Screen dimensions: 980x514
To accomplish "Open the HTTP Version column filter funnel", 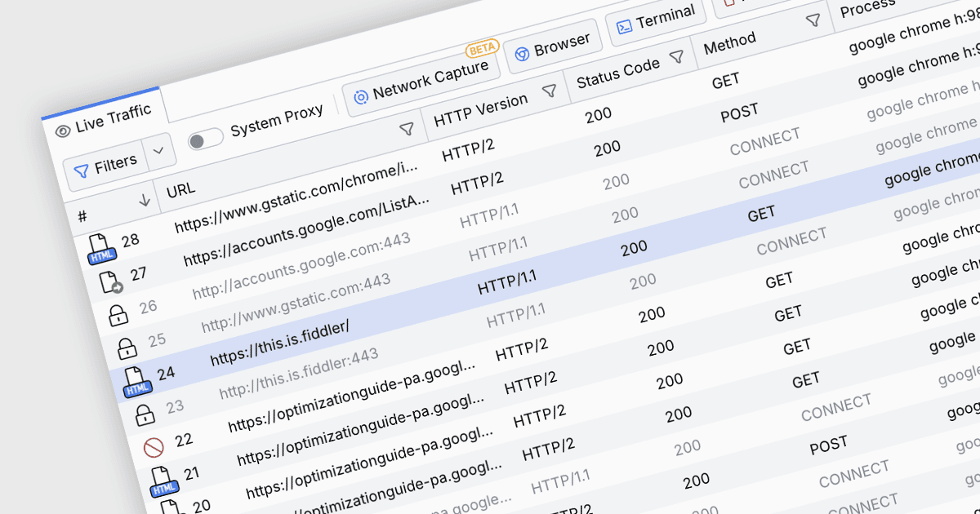I will coord(550,91).
